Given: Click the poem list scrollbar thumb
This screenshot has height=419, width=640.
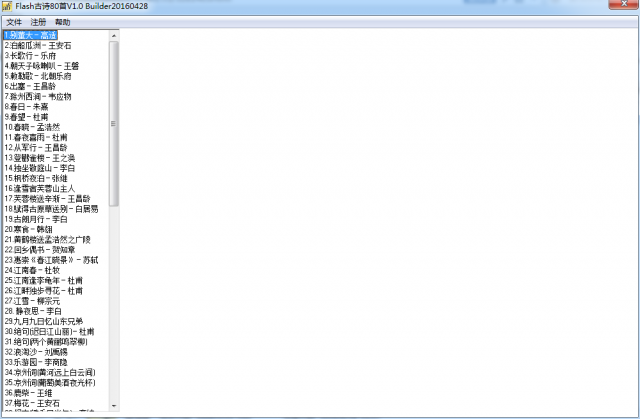Looking at the screenshot, I should point(114,124).
